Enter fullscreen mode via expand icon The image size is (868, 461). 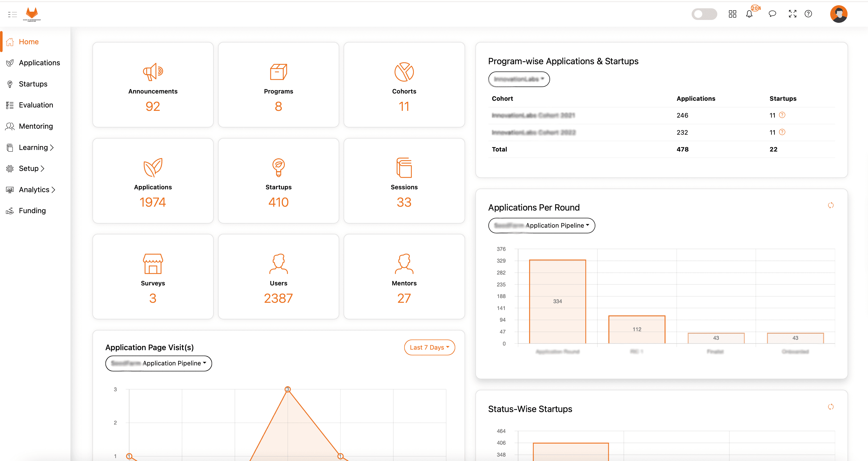click(793, 14)
